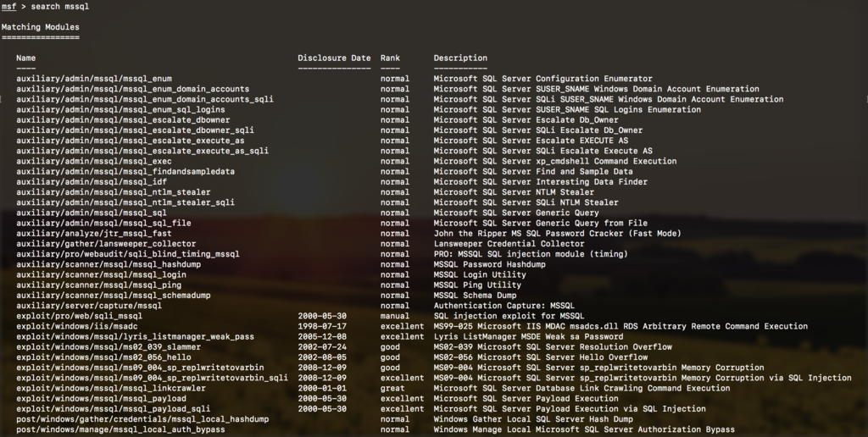Select mssql_local_auth_bypass post module path
The height and width of the screenshot is (437, 868).
120,430
